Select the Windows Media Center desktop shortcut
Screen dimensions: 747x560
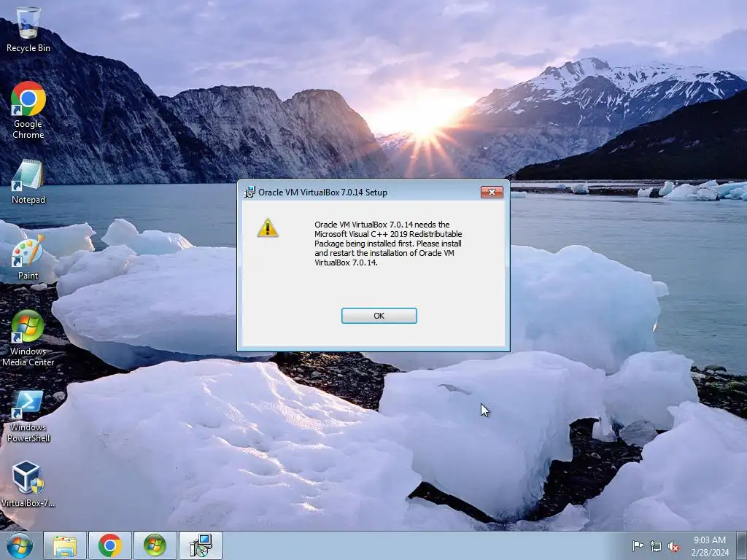point(28,338)
